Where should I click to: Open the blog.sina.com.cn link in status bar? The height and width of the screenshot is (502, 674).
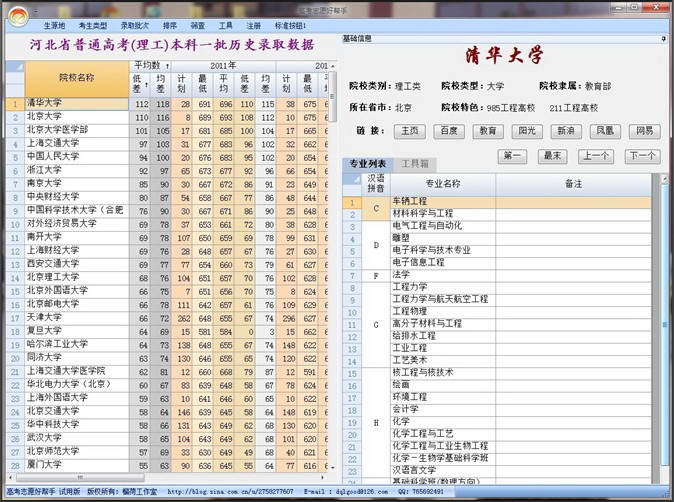230,492
